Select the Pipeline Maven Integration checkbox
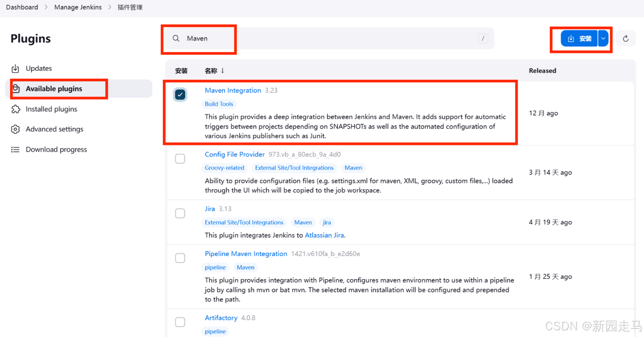This screenshot has width=644, height=337. 180,258
